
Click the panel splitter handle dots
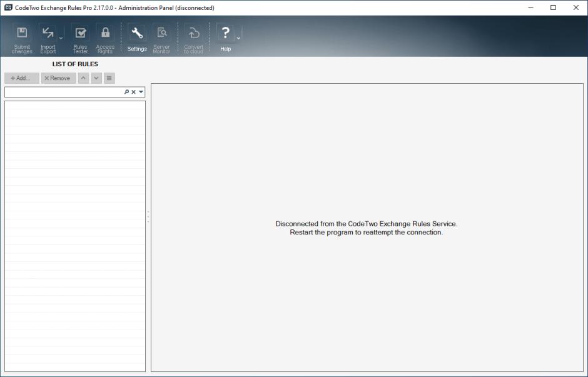[148, 217]
